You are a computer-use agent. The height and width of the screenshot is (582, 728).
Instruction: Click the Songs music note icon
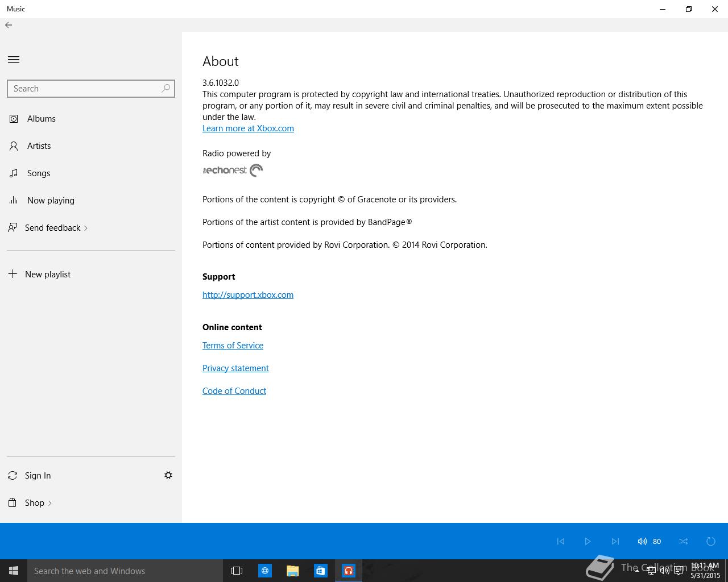click(14, 173)
